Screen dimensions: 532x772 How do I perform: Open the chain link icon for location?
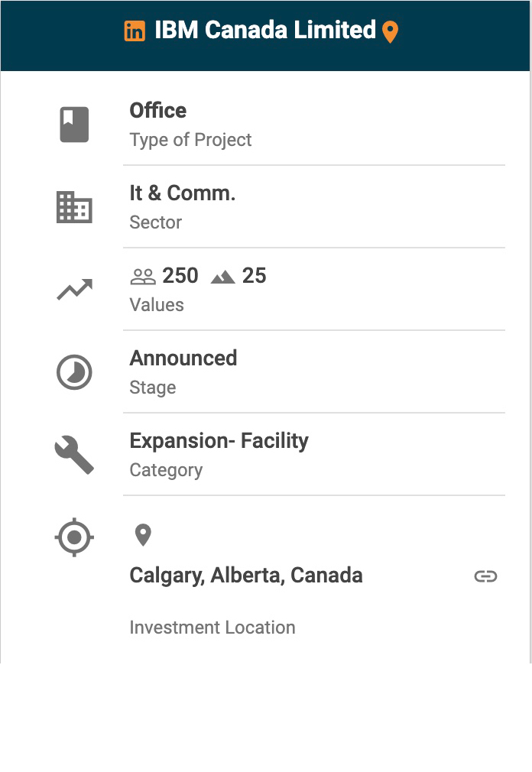click(485, 576)
